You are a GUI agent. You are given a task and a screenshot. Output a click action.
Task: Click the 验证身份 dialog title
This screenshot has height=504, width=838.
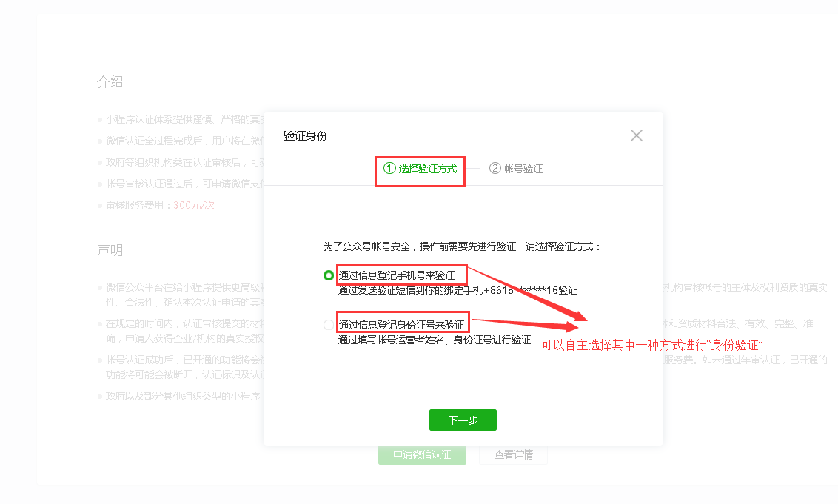[305, 135]
